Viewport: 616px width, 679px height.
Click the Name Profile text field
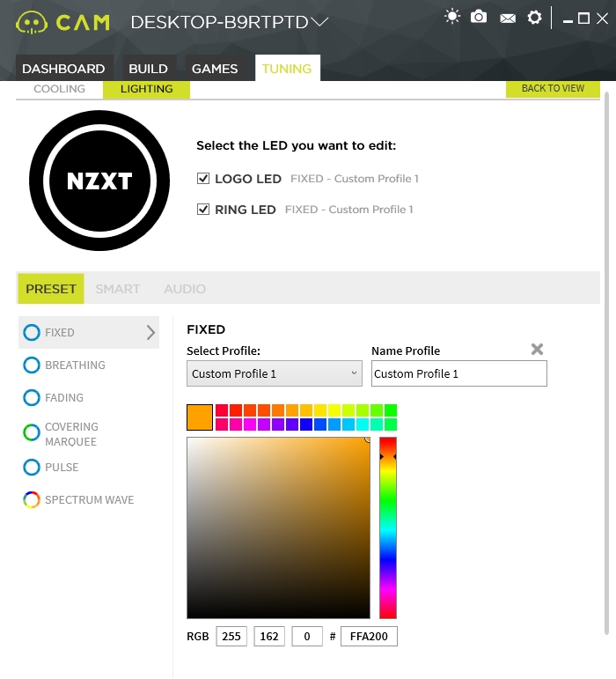pos(459,373)
